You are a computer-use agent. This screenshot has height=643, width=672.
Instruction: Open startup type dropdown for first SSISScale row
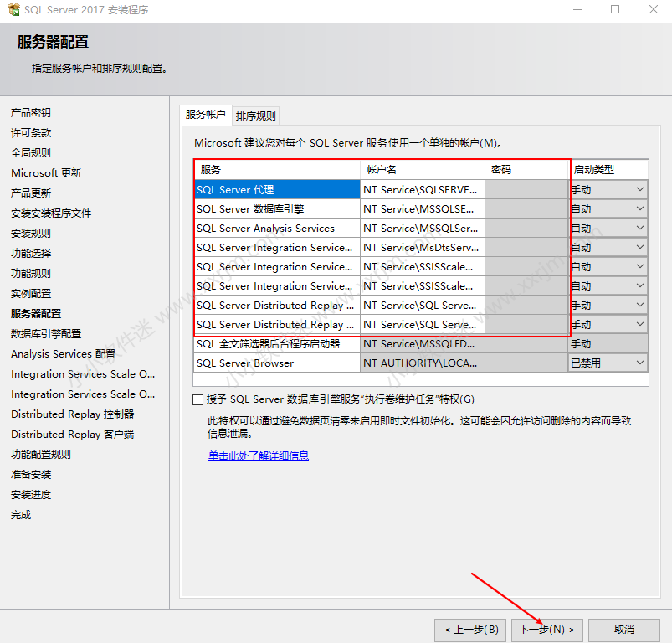(x=640, y=266)
